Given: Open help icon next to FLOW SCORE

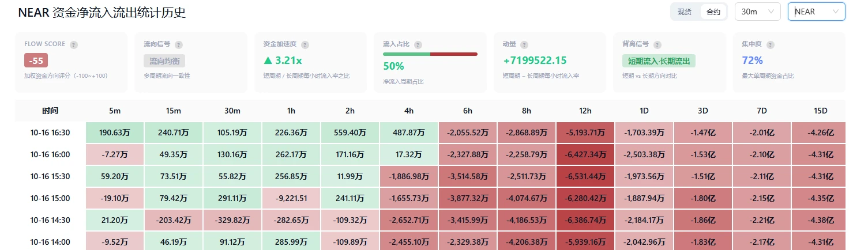Looking at the screenshot, I should tap(74, 44).
